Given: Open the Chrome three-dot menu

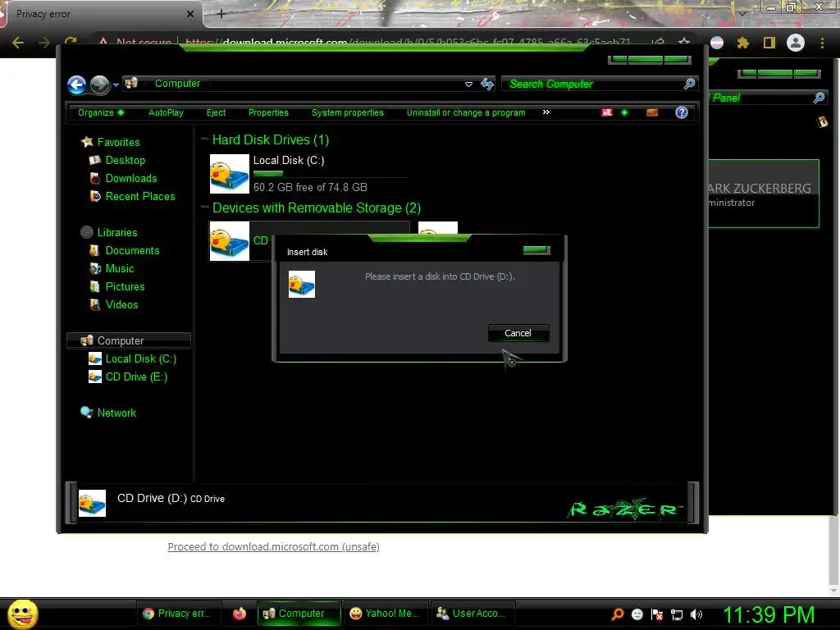Looking at the screenshot, I should click(822, 43).
